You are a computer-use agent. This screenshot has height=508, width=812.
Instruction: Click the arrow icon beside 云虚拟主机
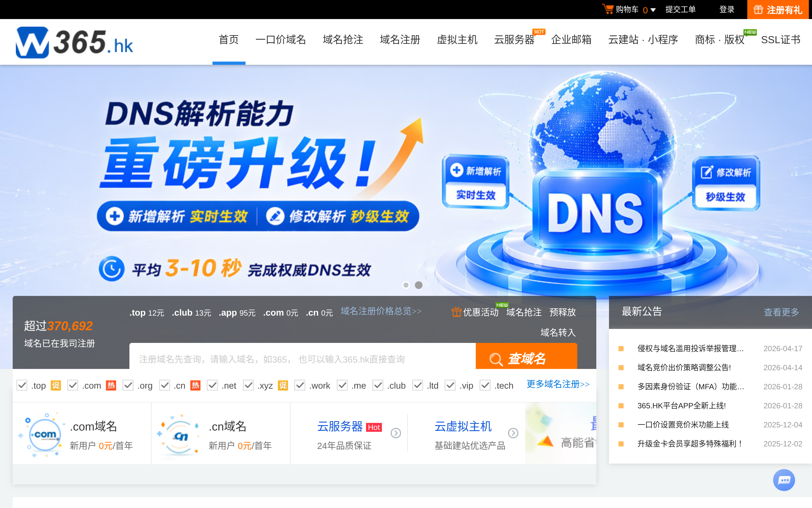[x=513, y=433]
